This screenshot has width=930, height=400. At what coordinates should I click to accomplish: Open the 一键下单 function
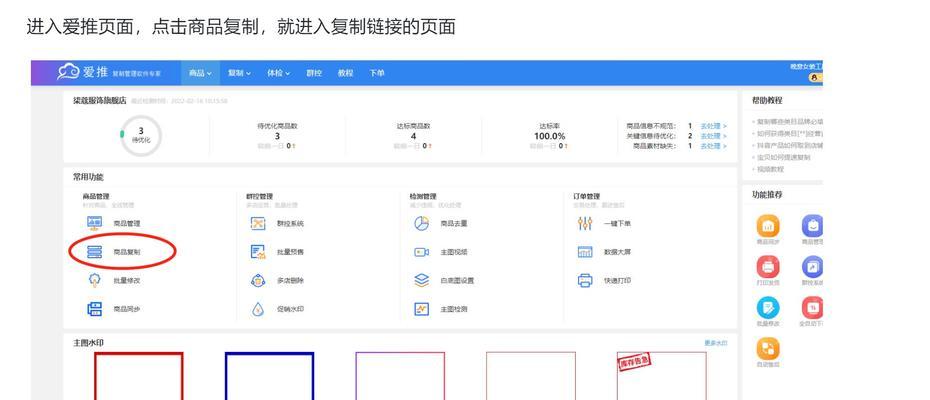tap(604, 224)
